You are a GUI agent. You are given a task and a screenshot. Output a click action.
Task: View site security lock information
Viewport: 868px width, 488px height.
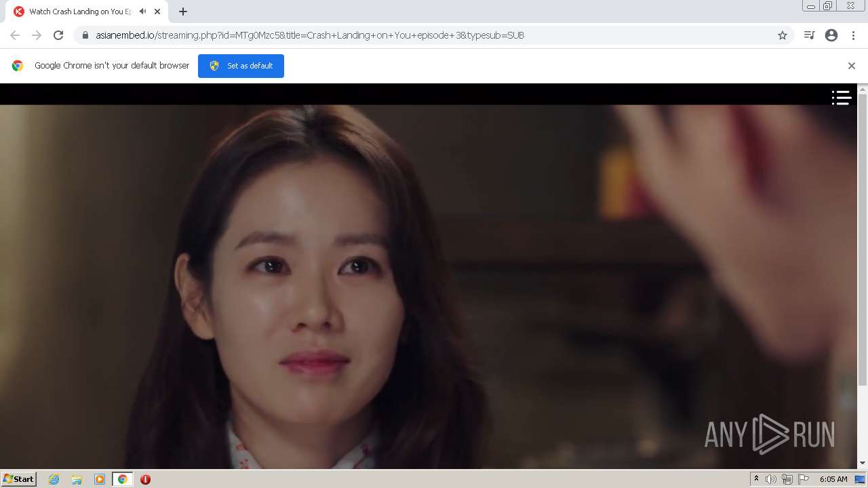pos(85,35)
